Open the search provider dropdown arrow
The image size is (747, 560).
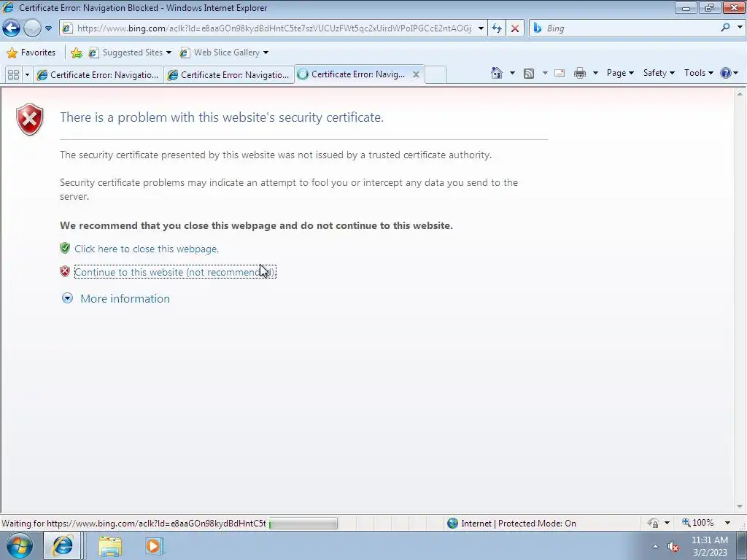(x=740, y=28)
